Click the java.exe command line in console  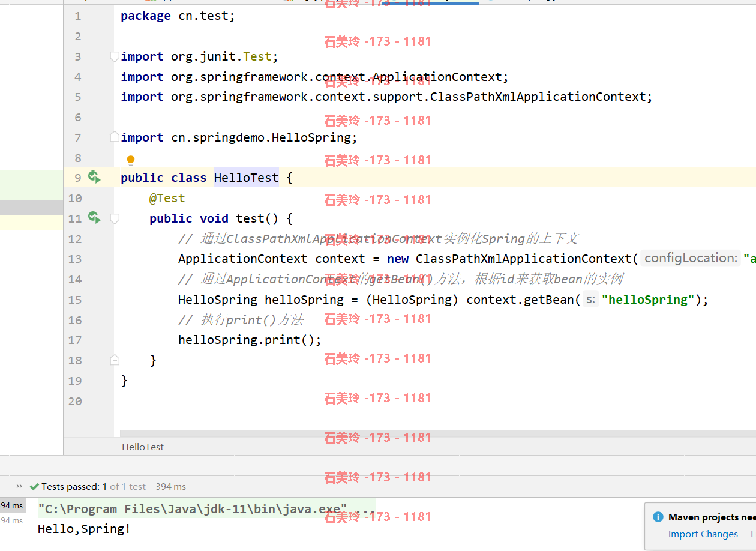206,509
